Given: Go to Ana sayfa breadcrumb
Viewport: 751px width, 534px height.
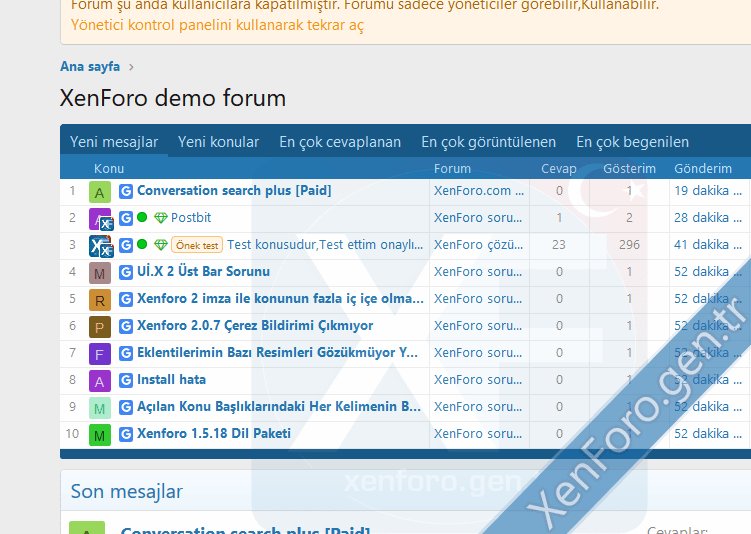Looking at the screenshot, I should 90,66.
